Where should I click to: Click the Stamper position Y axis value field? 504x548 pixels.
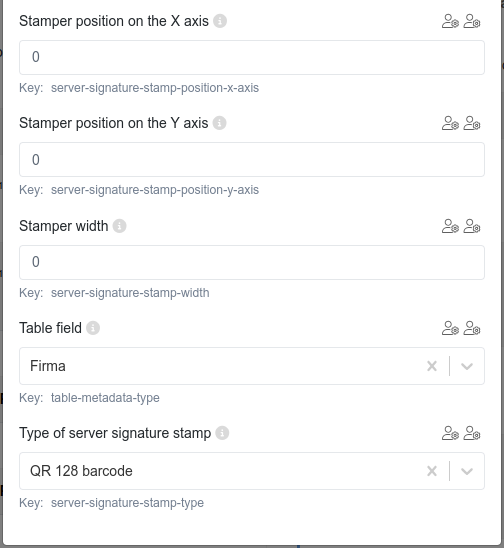pyautogui.click(x=252, y=159)
